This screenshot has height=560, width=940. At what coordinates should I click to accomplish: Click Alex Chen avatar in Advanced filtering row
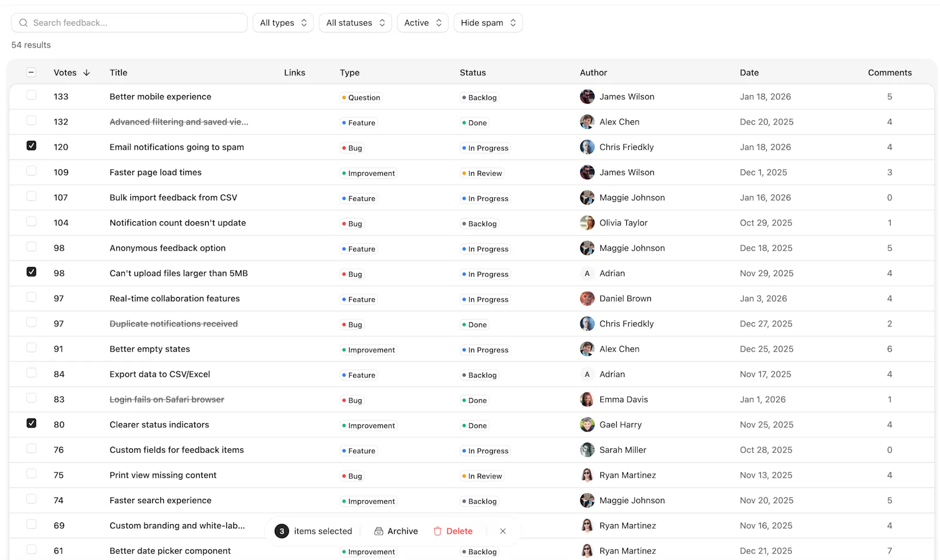click(587, 122)
